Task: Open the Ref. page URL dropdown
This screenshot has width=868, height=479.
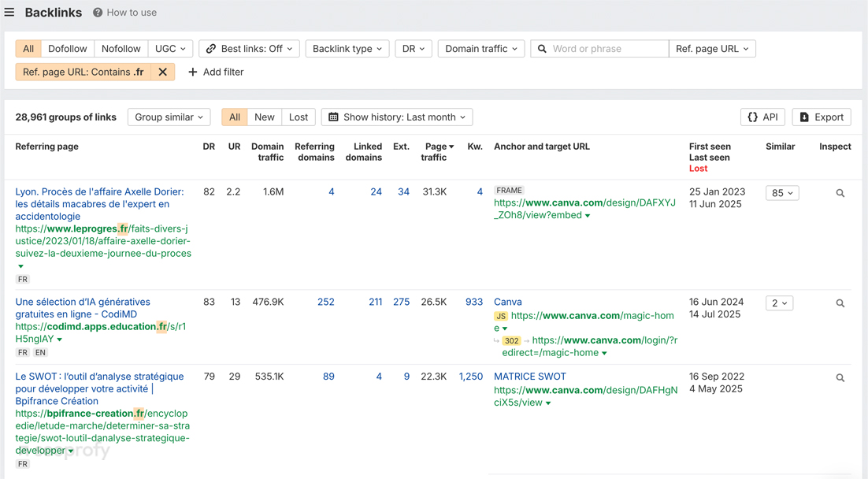Action: click(x=712, y=49)
